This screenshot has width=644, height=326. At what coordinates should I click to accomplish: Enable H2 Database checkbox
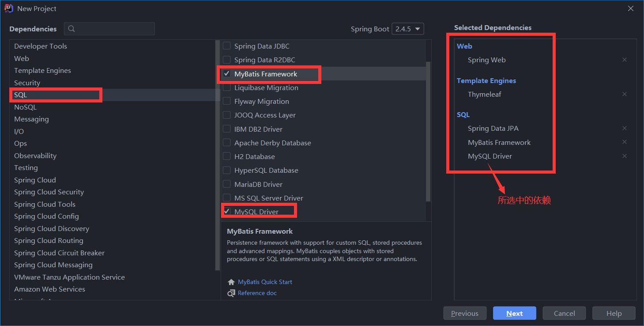click(226, 156)
